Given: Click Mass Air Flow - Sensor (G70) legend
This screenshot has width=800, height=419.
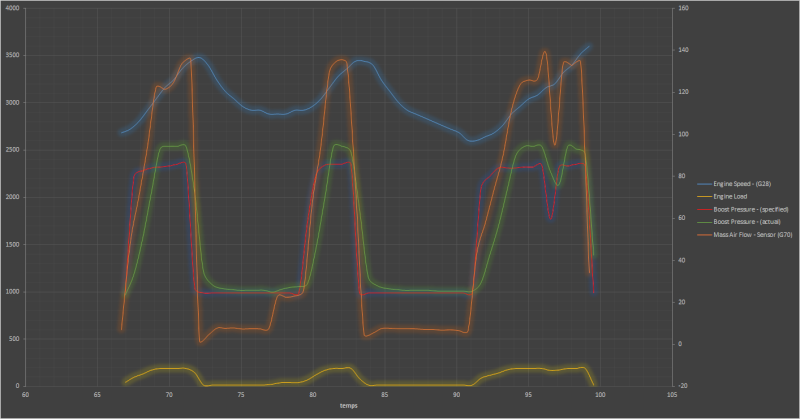Looking at the screenshot, I should point(750,235).
